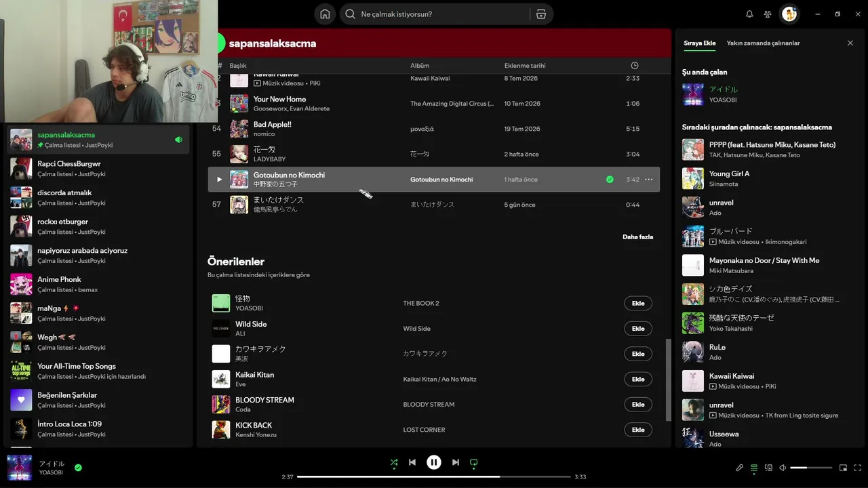Open İntro Loca Loca 1:09 playlist
The height and width of the screenshot is (488, 868).
[98, 428]
